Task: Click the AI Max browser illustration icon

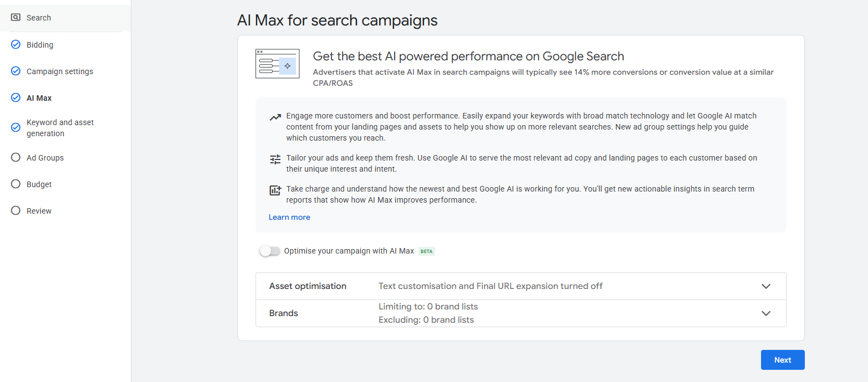Action: coord(277,64)
